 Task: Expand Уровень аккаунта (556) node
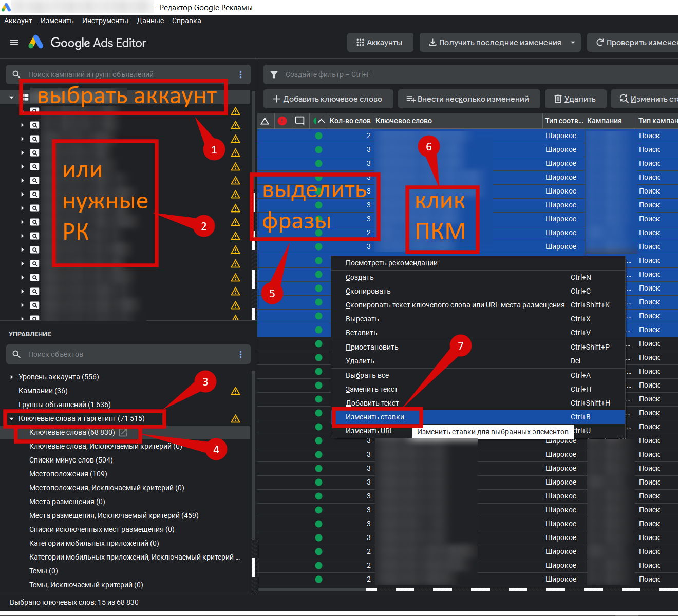[x=12, y=377]
